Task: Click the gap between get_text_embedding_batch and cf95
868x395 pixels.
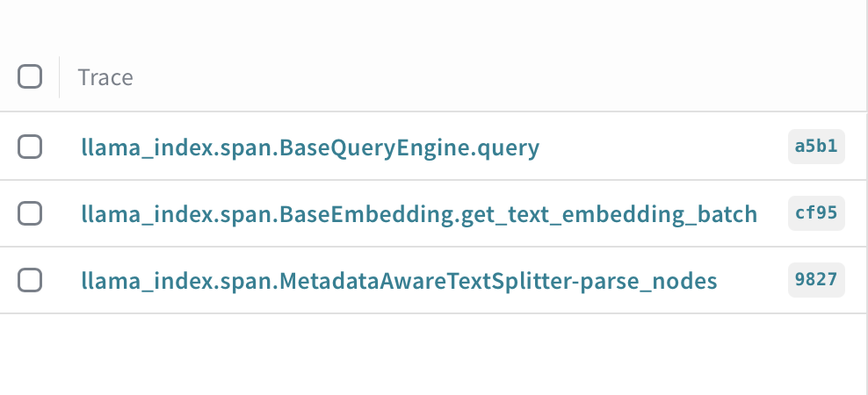Action: 773,213
